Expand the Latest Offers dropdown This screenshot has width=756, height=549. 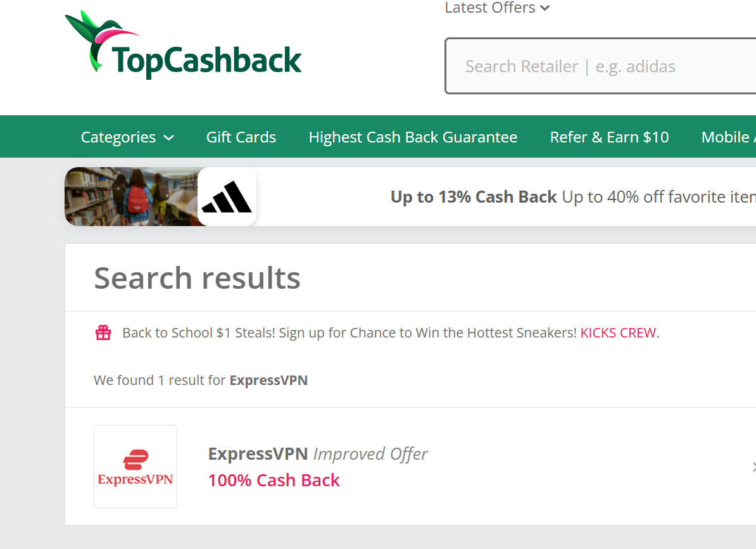click(497, 8)
